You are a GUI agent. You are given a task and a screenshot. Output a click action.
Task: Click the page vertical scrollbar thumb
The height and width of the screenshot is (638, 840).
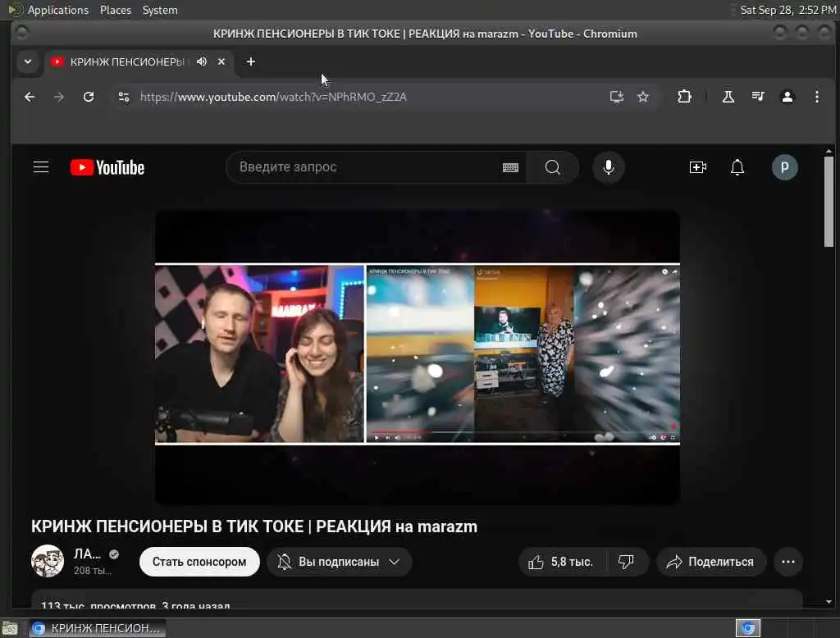tap(829, 202)
